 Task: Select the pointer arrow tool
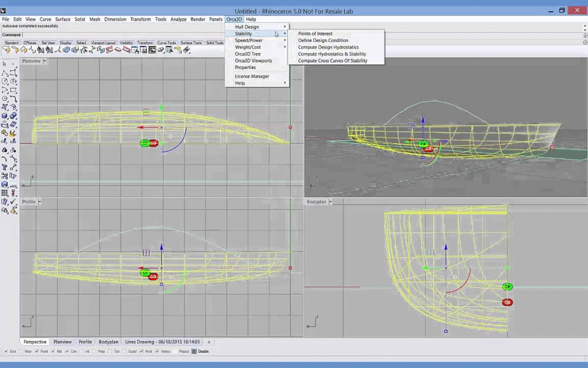5,64
